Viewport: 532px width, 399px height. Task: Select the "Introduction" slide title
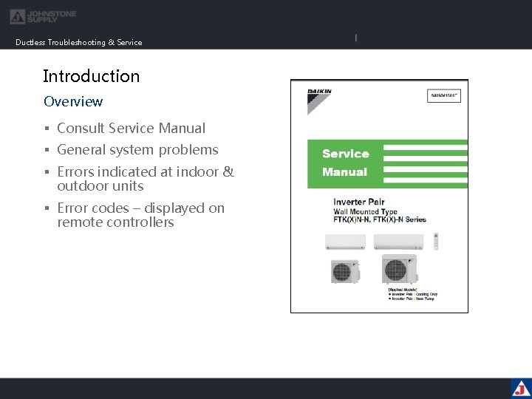click(92, 76)
